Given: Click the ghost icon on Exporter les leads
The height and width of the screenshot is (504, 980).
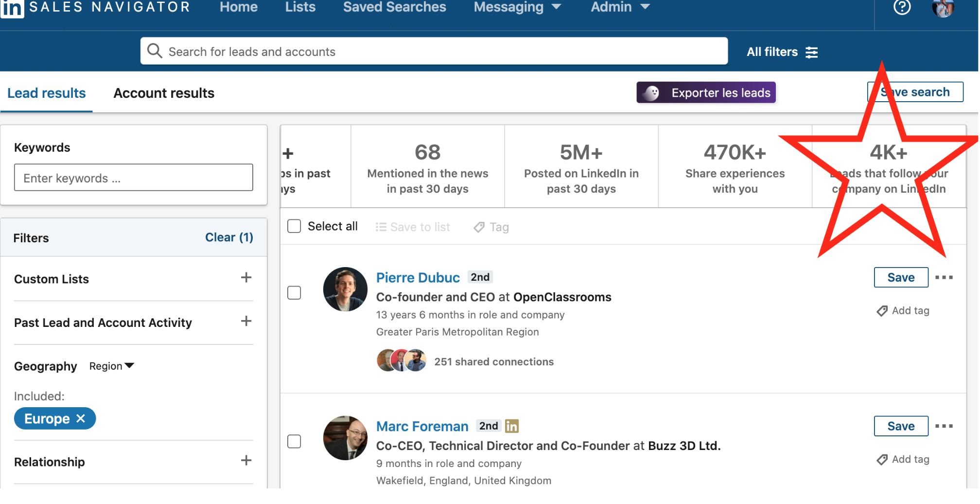Looking at the screenshot, I should tap(651, 93).
